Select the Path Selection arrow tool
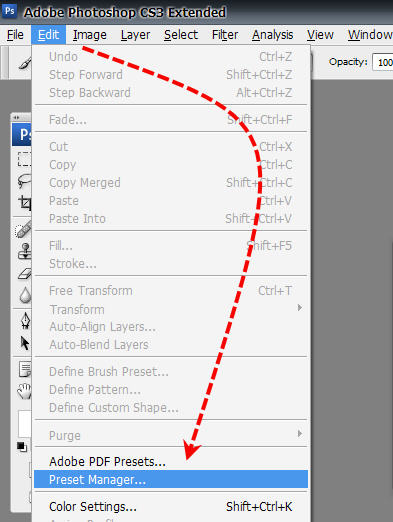This screenshot has height=522, width=393. click(x=25, y=343)
